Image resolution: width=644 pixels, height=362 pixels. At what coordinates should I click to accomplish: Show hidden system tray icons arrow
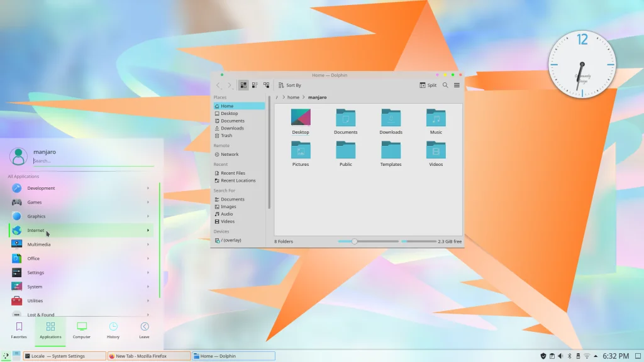click(x=596, y=356)
